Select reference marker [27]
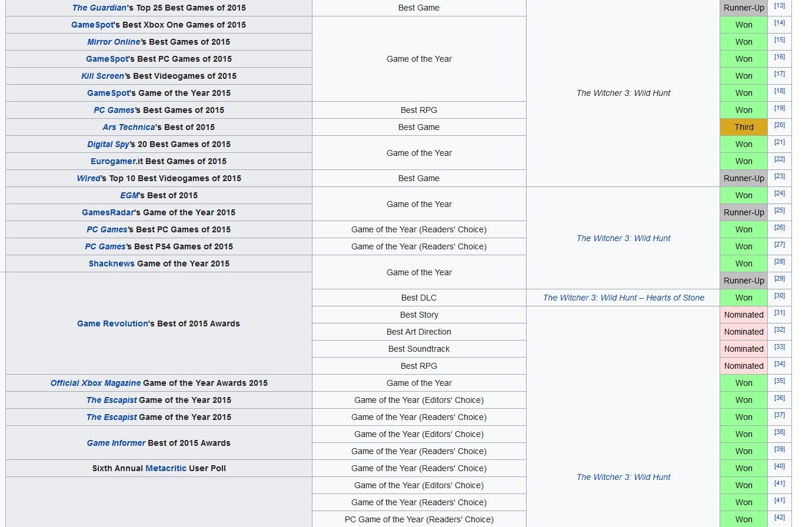 pos(780,245)
